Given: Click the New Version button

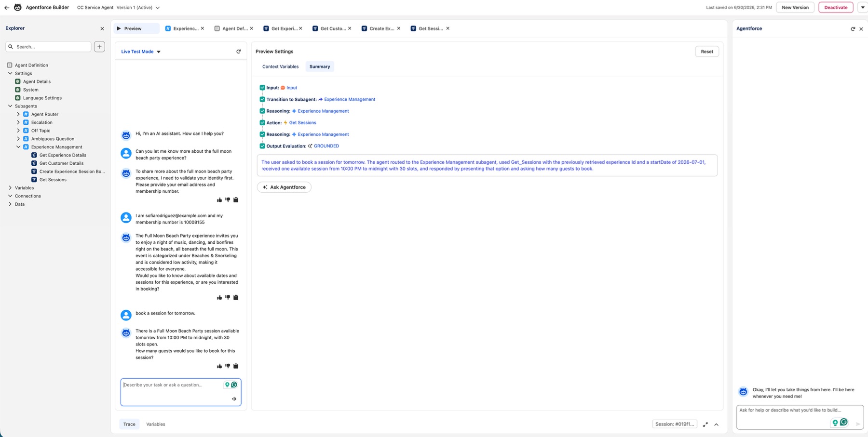Looking at the screenshot, I should tap(795, 7).
